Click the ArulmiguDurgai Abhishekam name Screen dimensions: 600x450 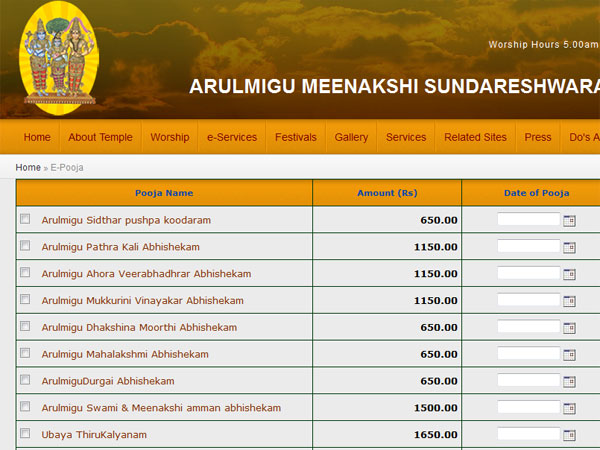[108, 381]
